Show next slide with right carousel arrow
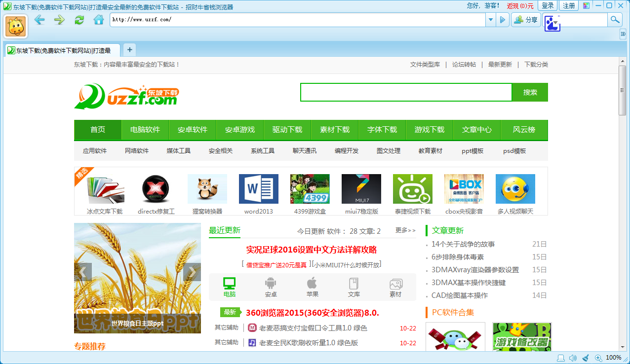Viewport: 630px width, 364px height. click(x=192, y=272)
